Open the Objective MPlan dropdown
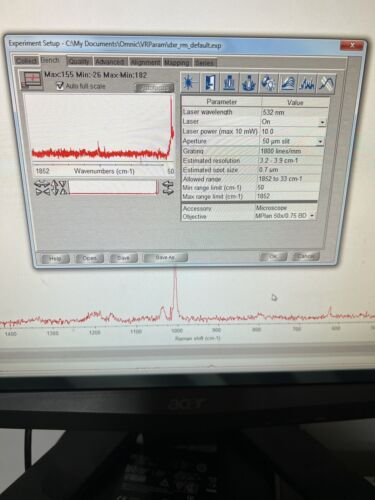Viewport: 375px width, 500px height. tap(312, 216)
